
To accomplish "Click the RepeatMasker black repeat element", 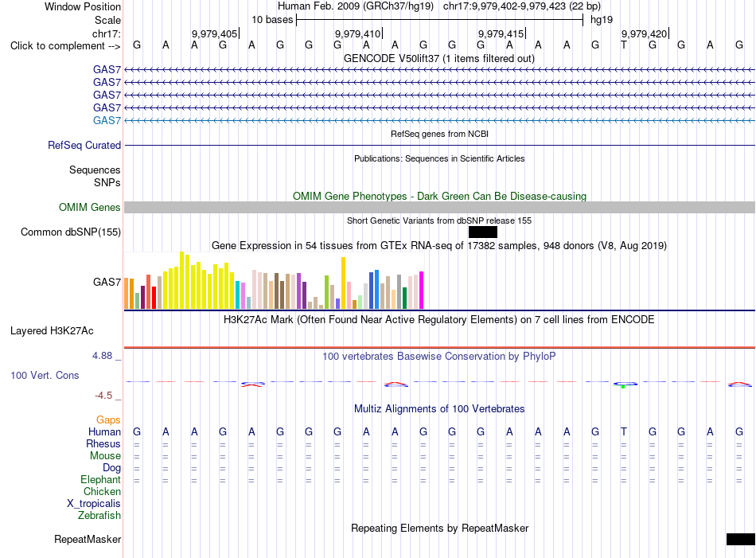I will [x=741, y=539].
